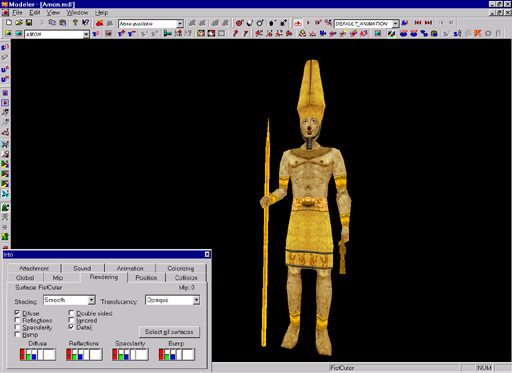Click the Surface: FistOuter label
Screen dimensions: 512x373
pyautogui.click(x=39, y=287)
